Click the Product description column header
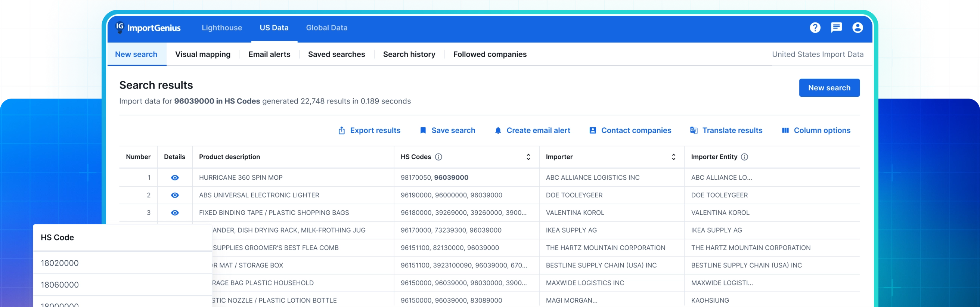The width and height of the screenshot is (980, 307). [x=229, y=157]
